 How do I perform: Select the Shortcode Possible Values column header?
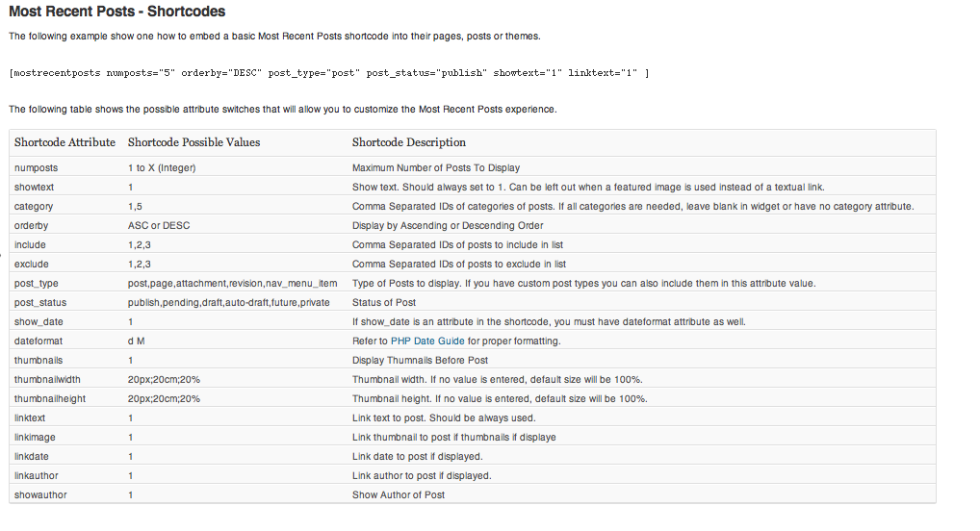point(193,142)
